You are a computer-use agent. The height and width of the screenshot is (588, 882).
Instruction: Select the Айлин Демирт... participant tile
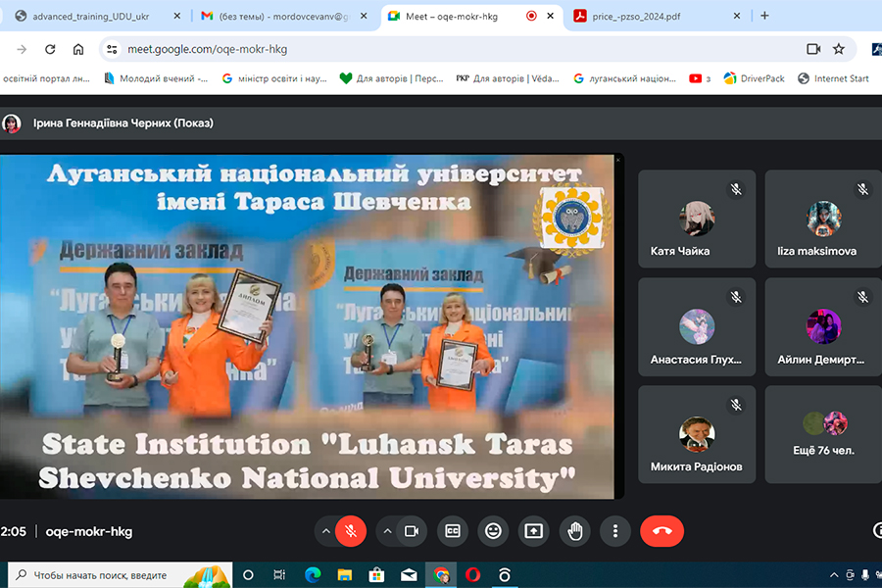click(x=823, y=327)
